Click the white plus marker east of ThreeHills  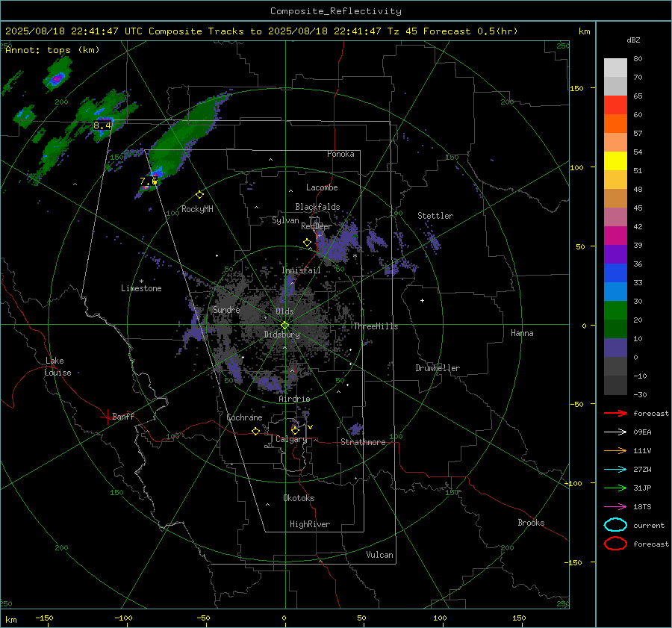[422, 300]
